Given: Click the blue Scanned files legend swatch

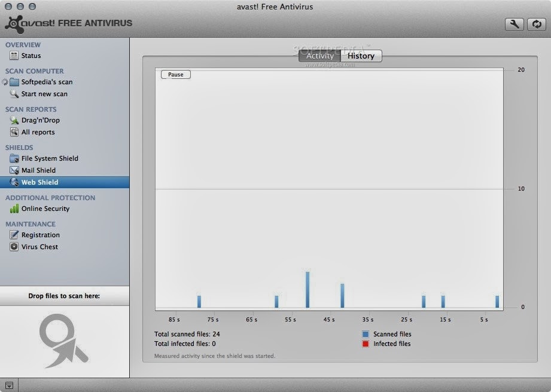Looking at the screenshot, I should click(366, 334).
